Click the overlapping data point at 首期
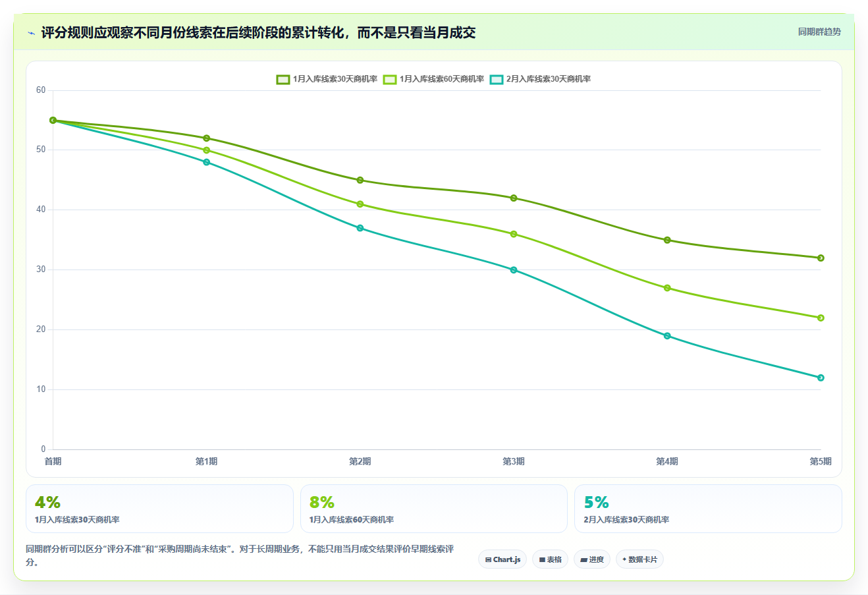The width and height of the screenshot is (868, 595). tap(53, 121)
